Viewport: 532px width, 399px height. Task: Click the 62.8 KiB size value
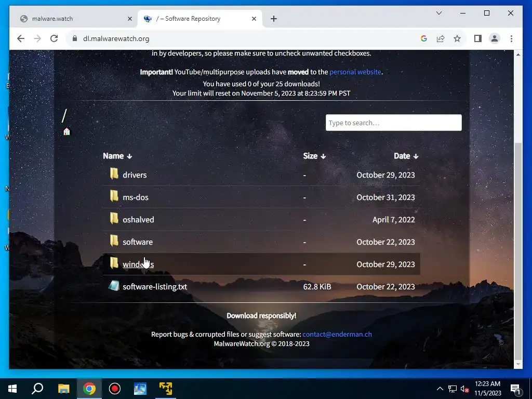[317, 287]
